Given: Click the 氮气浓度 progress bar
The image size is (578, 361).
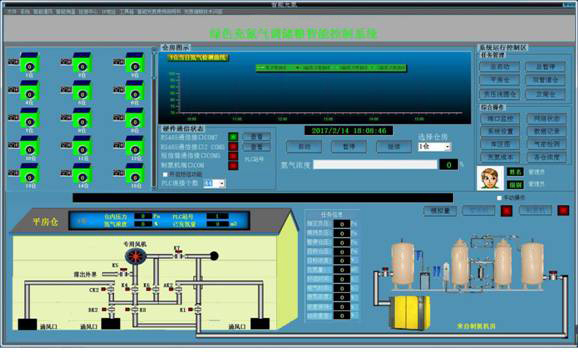Looking at the screenshot, I should click(375, 164).
